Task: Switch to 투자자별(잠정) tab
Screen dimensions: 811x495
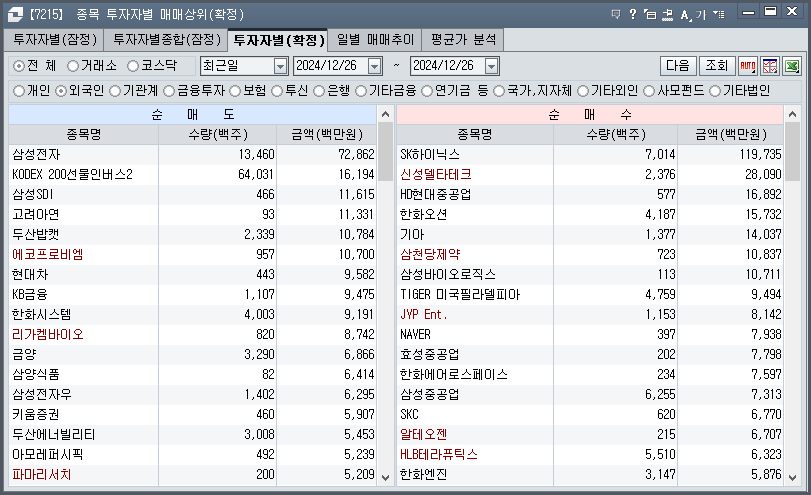Action: [54, 40]
